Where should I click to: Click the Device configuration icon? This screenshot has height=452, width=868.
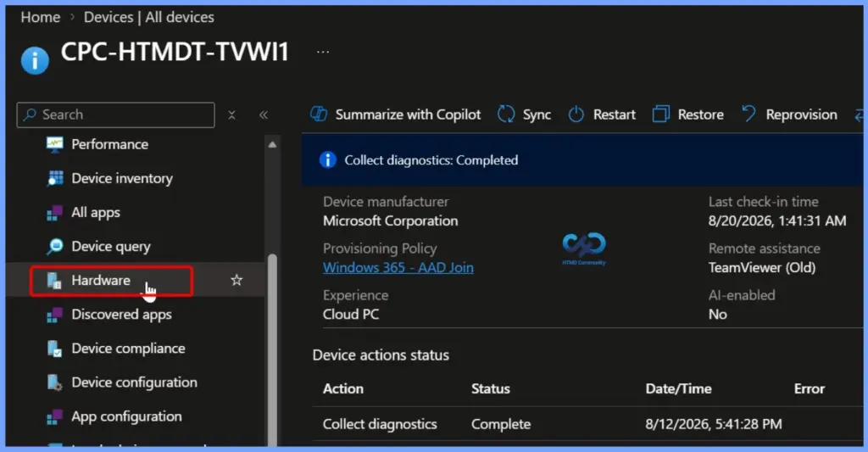point(55,382)
